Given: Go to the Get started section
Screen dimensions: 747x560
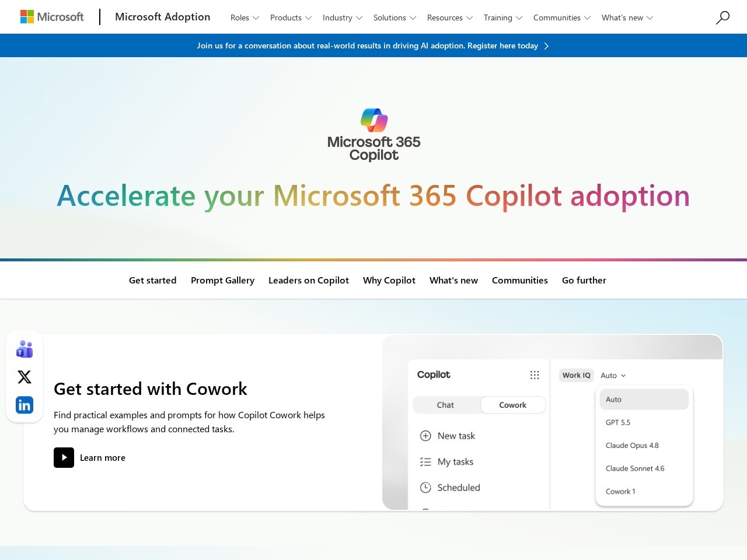Looking at the screenshot, I should click(x=153, y=280).
